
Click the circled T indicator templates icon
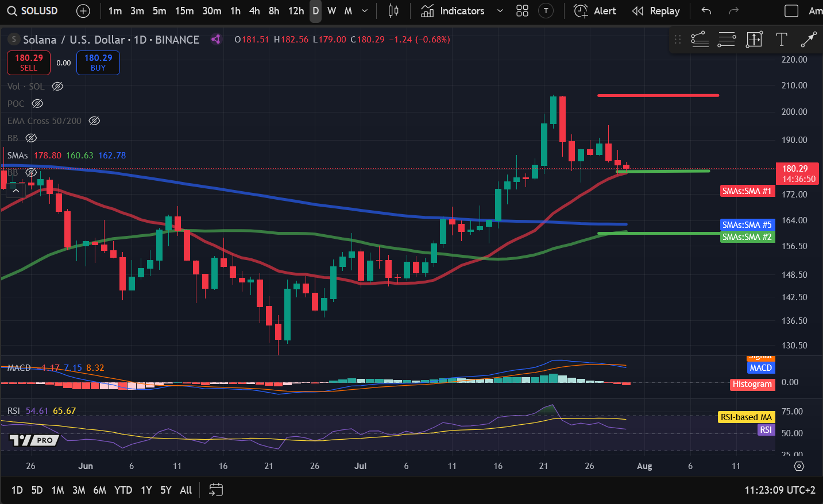pyautogui.click(x=546, y=11)
